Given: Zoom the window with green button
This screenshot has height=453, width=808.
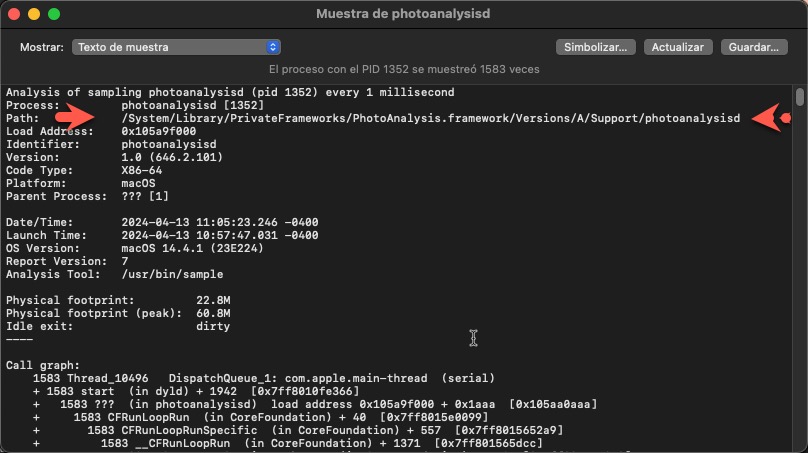Looking at the screenshot, I should (x=54, y=15).
